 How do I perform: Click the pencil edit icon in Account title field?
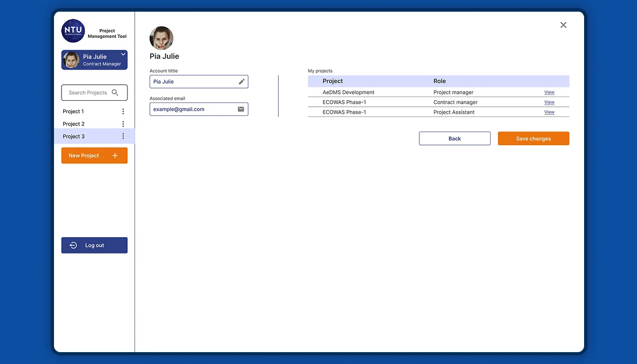[x=242, y=81]
